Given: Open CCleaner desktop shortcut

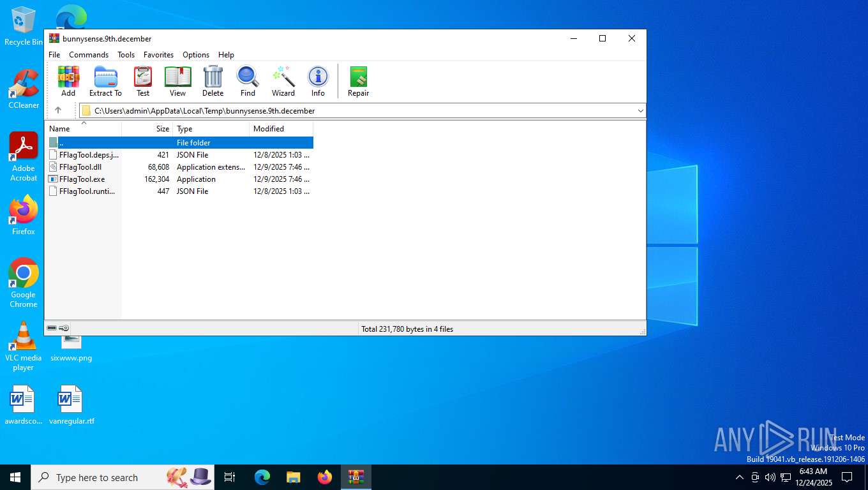Looking at the screenshot, I should tap(24, 89).
